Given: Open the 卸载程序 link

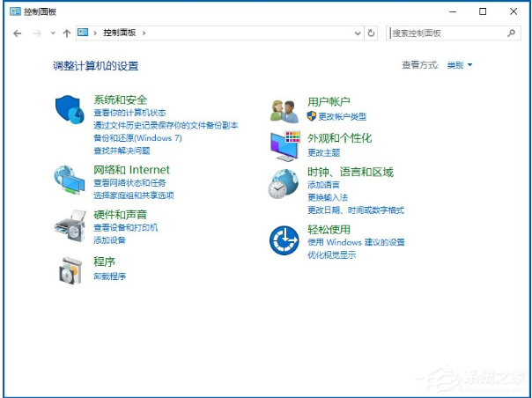Looking at the screenshot, I should [x=110, y=276].
